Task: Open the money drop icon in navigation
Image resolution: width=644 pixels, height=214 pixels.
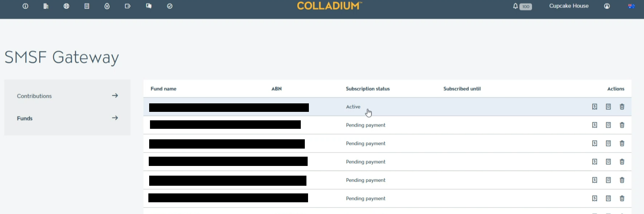Action: tap(107, 6)
